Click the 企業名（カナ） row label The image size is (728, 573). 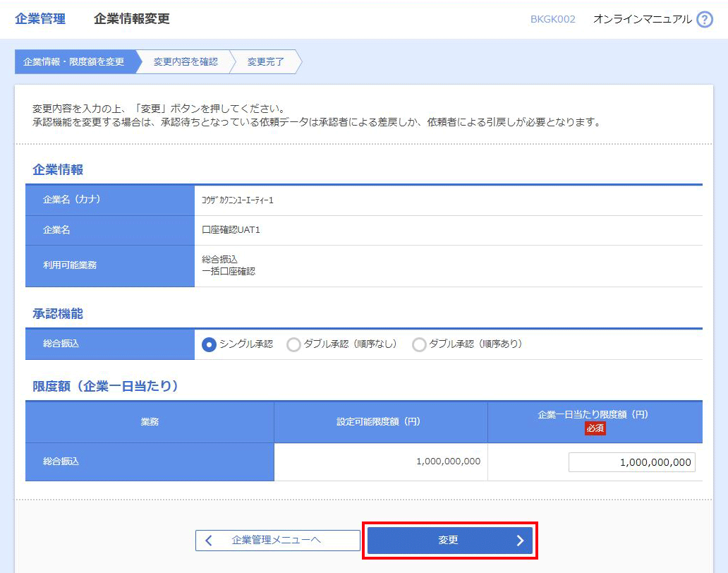point(72,200)
